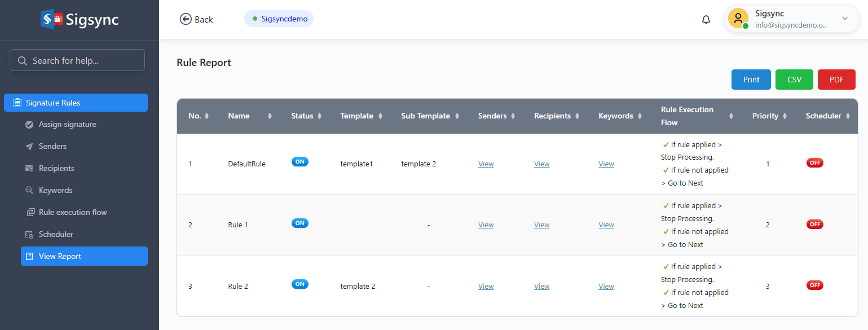Click the Search for help field
This screenshot has width=868, height=330.
(x=77, y=61)
